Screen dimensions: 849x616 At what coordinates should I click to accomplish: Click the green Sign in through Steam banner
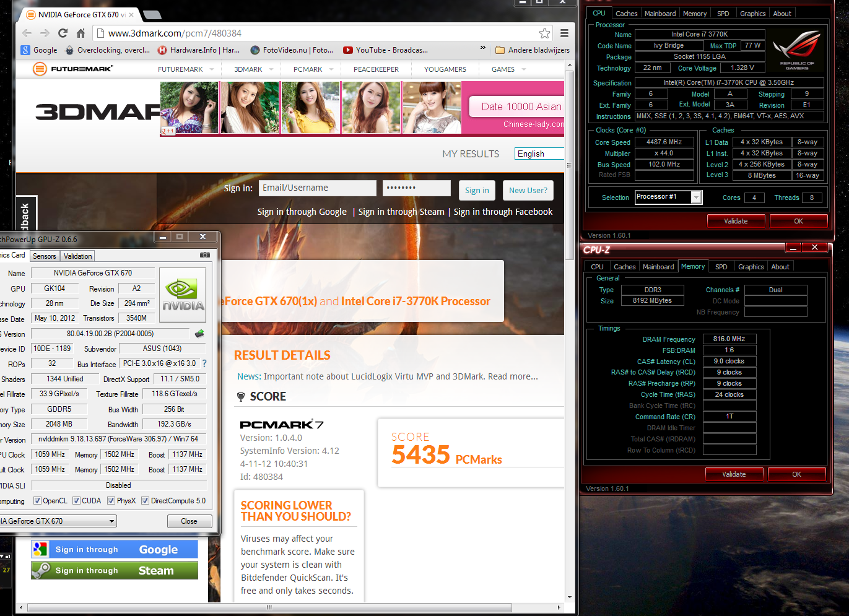(115, 570)
